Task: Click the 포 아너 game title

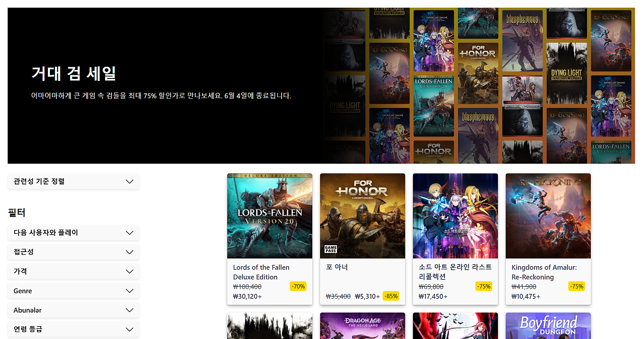Action: 337,267
